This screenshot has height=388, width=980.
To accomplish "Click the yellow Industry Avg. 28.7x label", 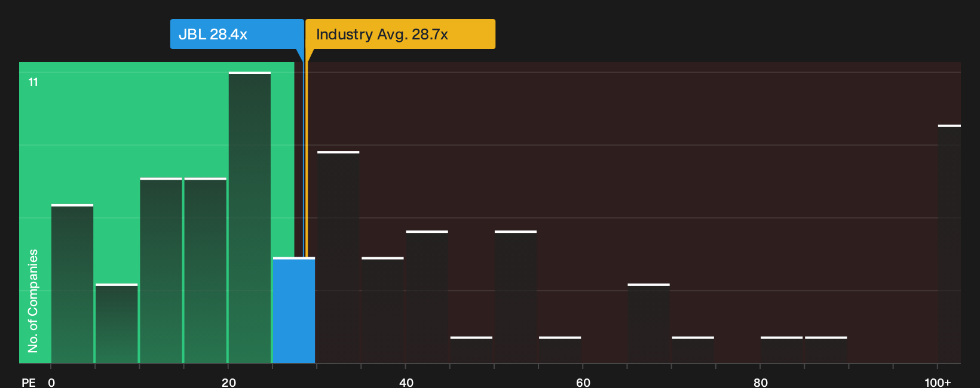I will coord(400,34).
